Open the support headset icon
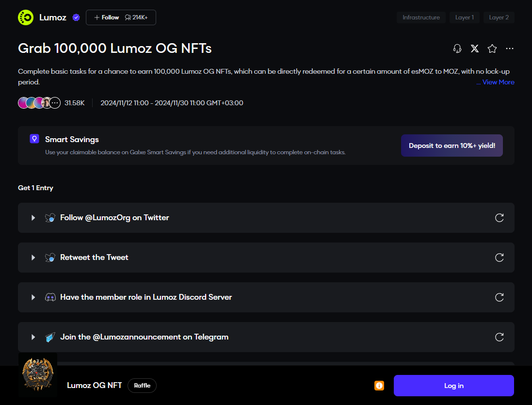 pos(457,49)
